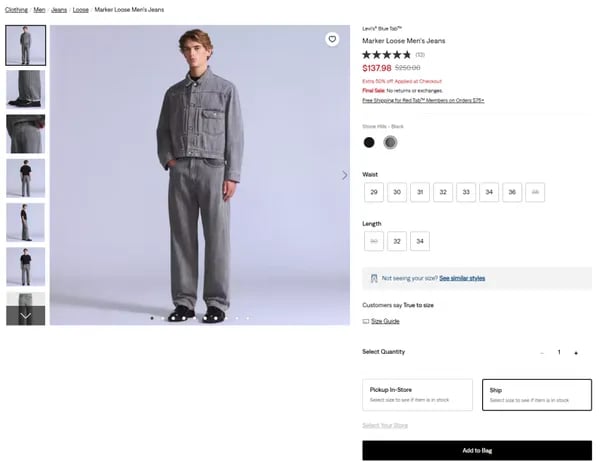The height and width of the screenshot is (462, 600).
Task: Go to Men breadcrumb category
Action: click(x=39, y=10)
